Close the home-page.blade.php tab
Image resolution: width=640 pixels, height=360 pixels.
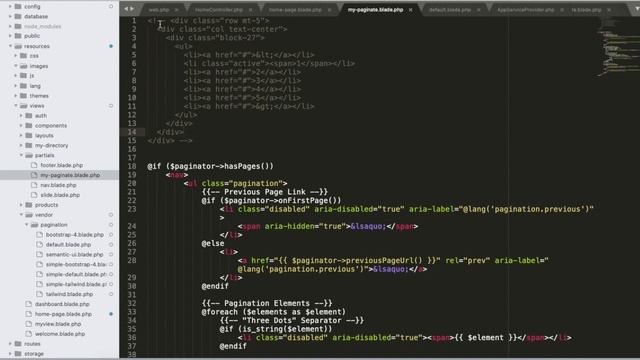pos(329,10)
